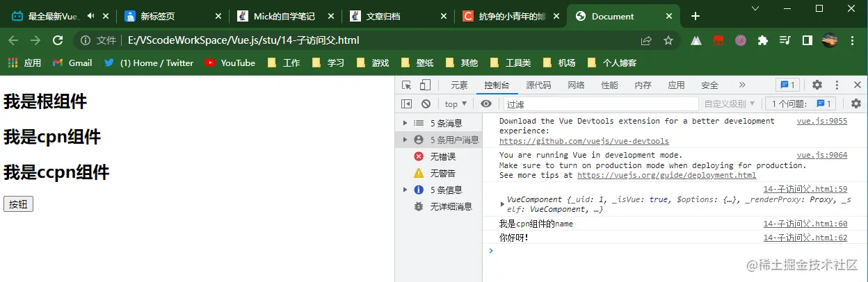This screenshot has height=282, width=868.
Task: Open the 应用 apps shortcut
Action: 24,63
